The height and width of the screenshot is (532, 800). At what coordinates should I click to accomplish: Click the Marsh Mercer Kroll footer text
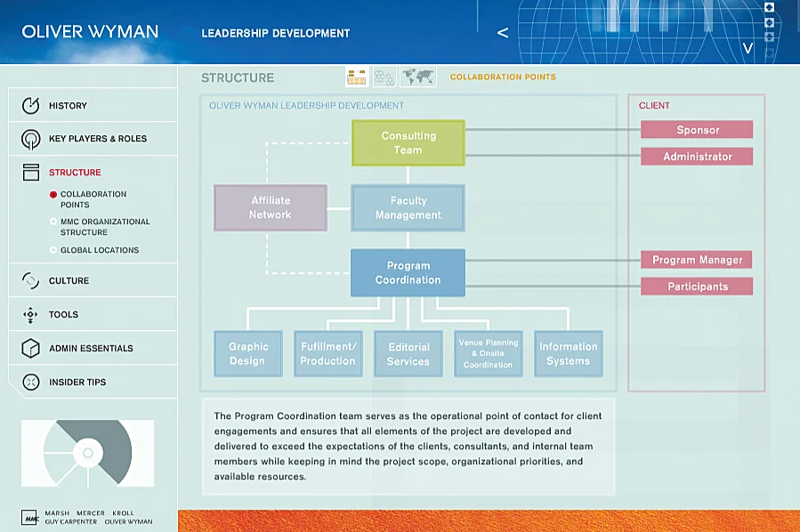click(89, 513)
